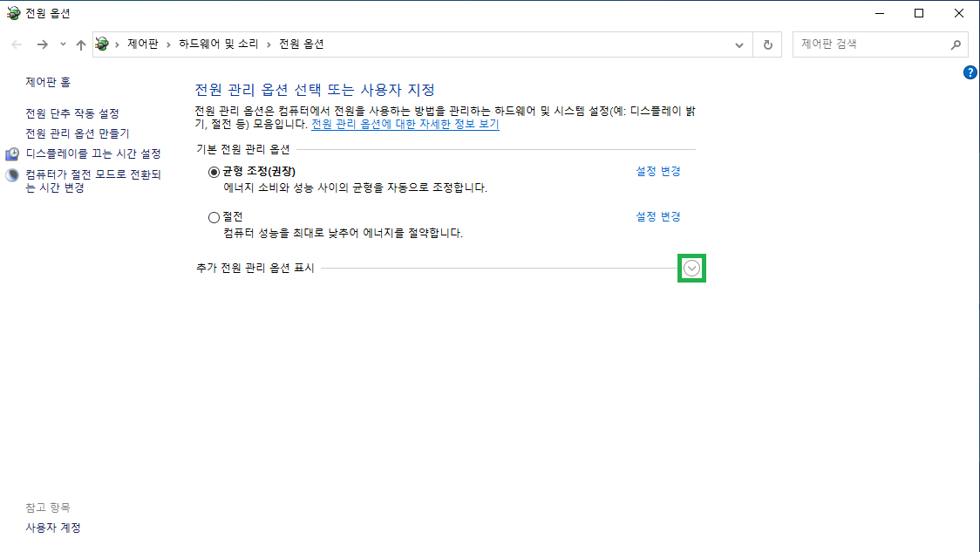This screenshot has width=980, height=552.
Task: Select the 균형 조정(권장) power plan
Action: click(214, 171)
